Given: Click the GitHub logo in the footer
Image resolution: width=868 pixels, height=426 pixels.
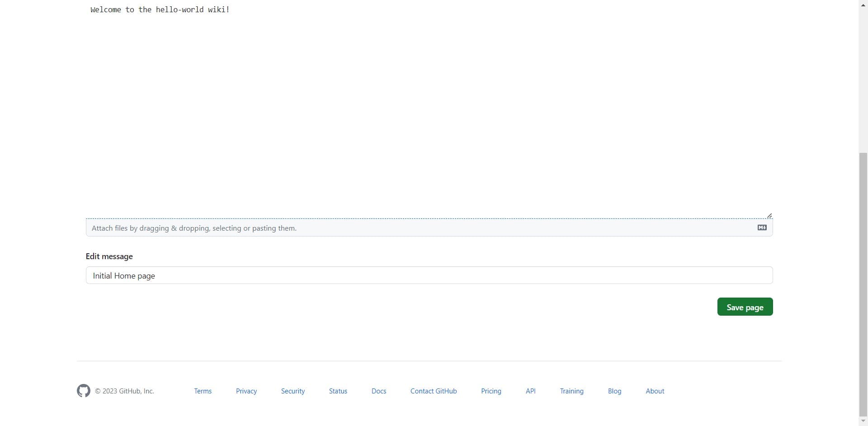Looking at the screenshot, I should (84, 391).
